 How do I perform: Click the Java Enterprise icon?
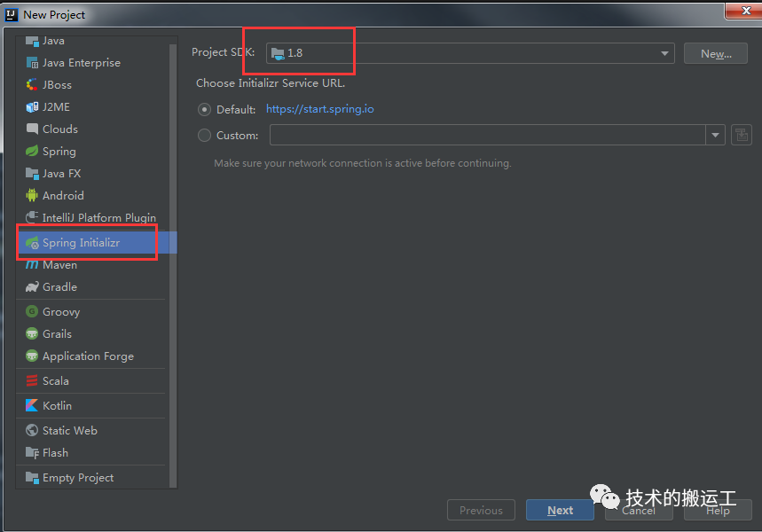(x=32, y=63)
